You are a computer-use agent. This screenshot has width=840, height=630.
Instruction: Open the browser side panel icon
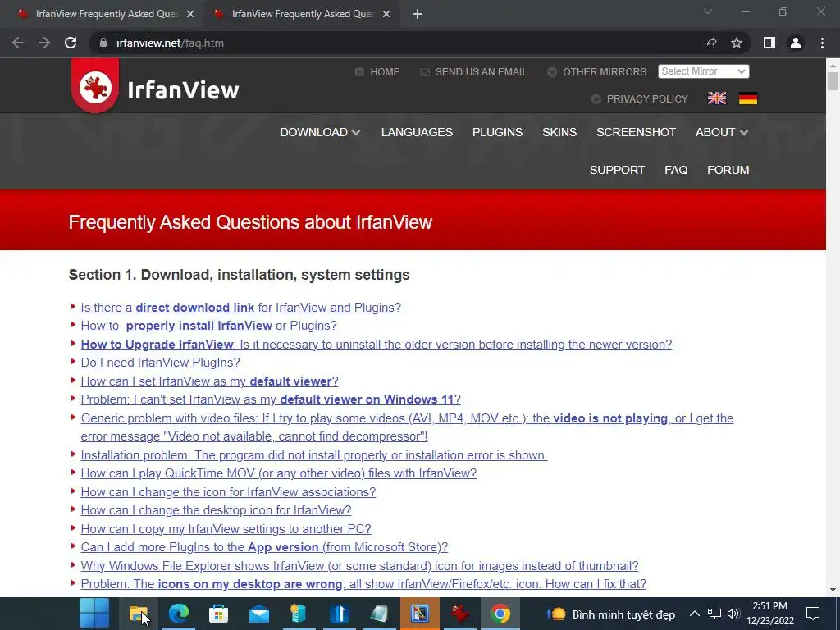[x=769, y=43]
